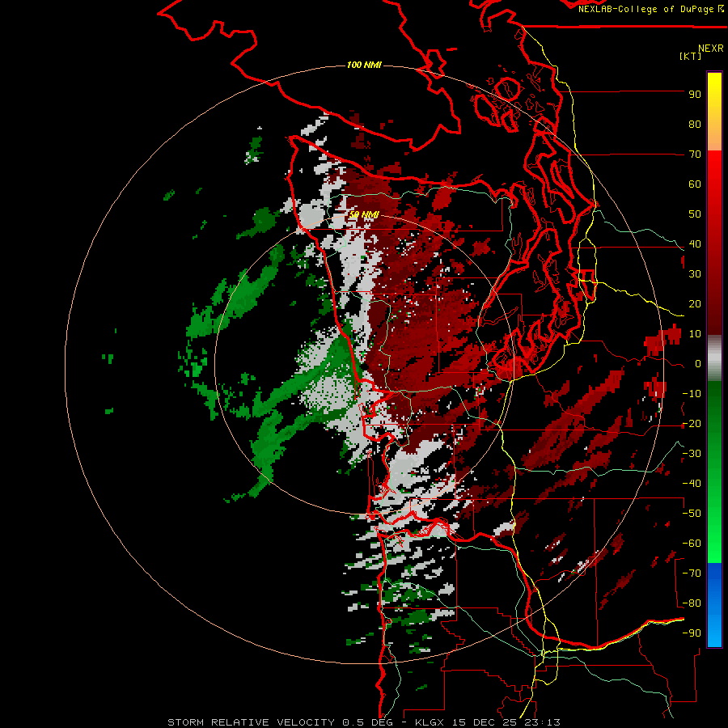Click the 10 value on velocity legend
728x728 pixels.
pos(695,334)
